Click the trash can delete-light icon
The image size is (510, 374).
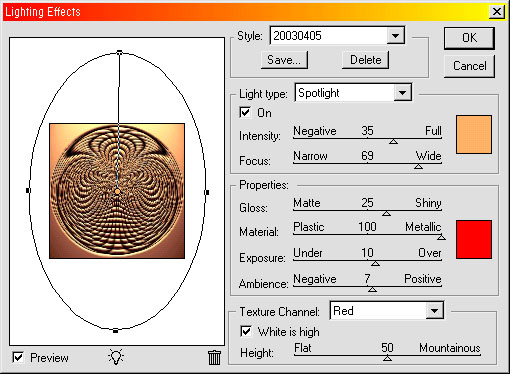pyautogui.click(x=214, y=357)
